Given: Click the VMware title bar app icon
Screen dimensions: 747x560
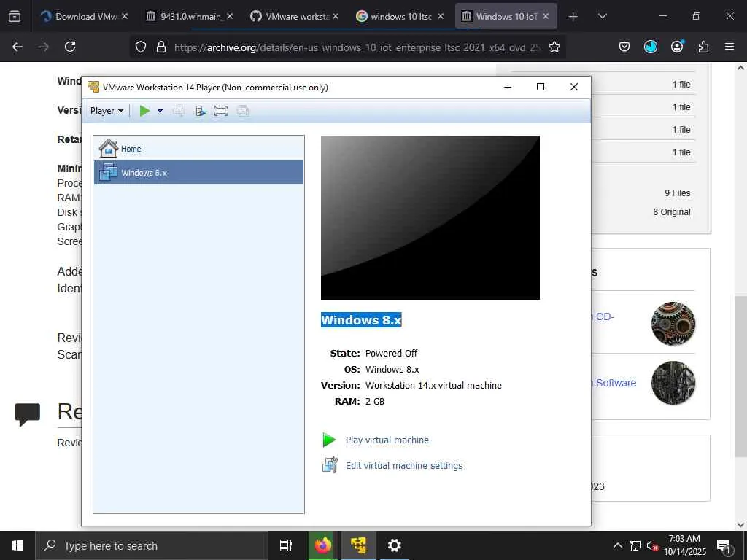Looking at the screenshot, I should [x=93, y=87].
